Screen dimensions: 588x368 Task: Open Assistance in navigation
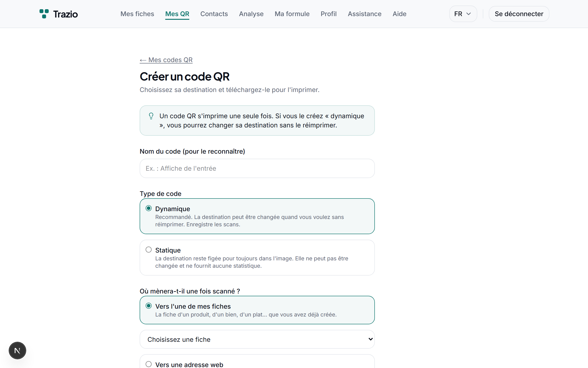click(x=365, y=14)
